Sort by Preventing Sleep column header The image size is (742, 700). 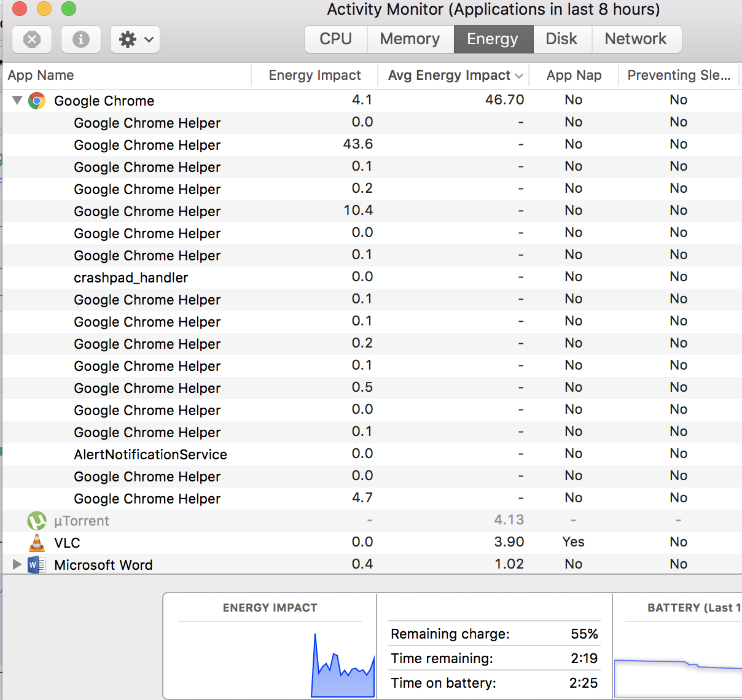click(x=679, y=76)
